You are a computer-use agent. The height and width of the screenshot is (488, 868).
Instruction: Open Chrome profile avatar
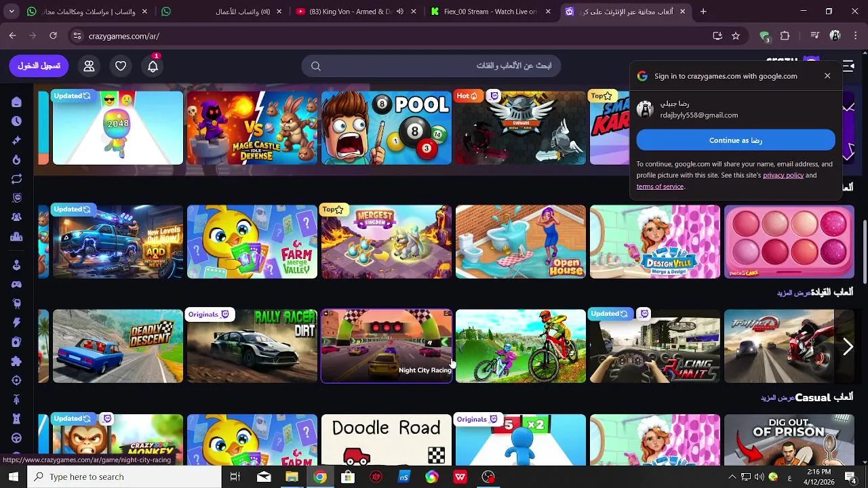[835, 36]
